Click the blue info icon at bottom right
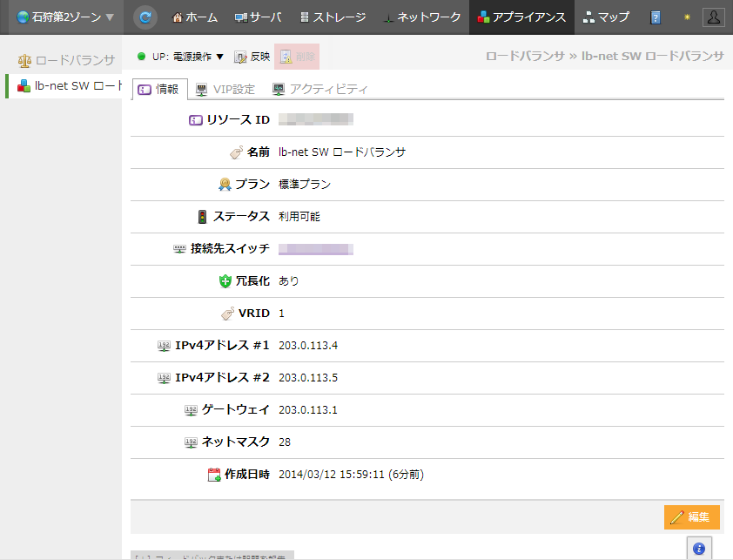The height and width of the screenshot is (560, 733). point(699,549)
